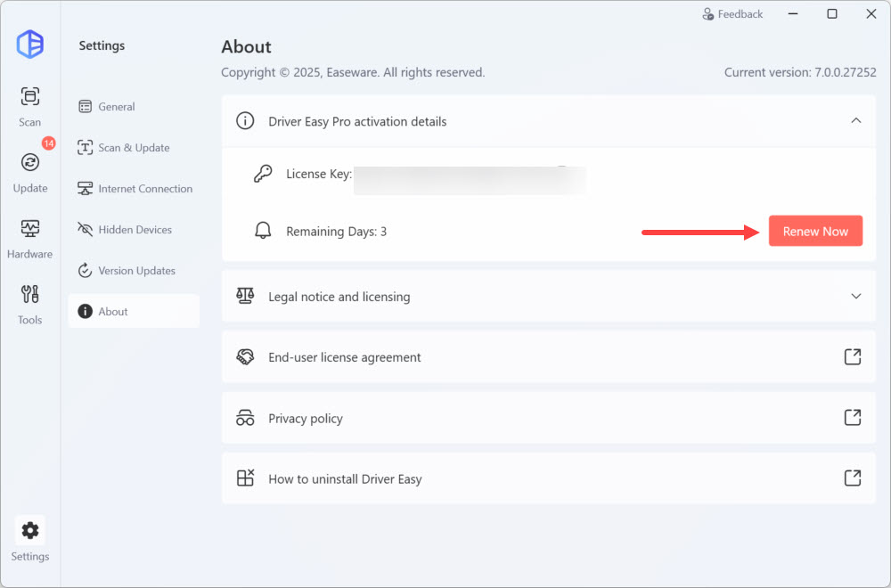The image size is (891, 588).
Task: Show Hidden Devices settings
Action: (x=134, y=230)
